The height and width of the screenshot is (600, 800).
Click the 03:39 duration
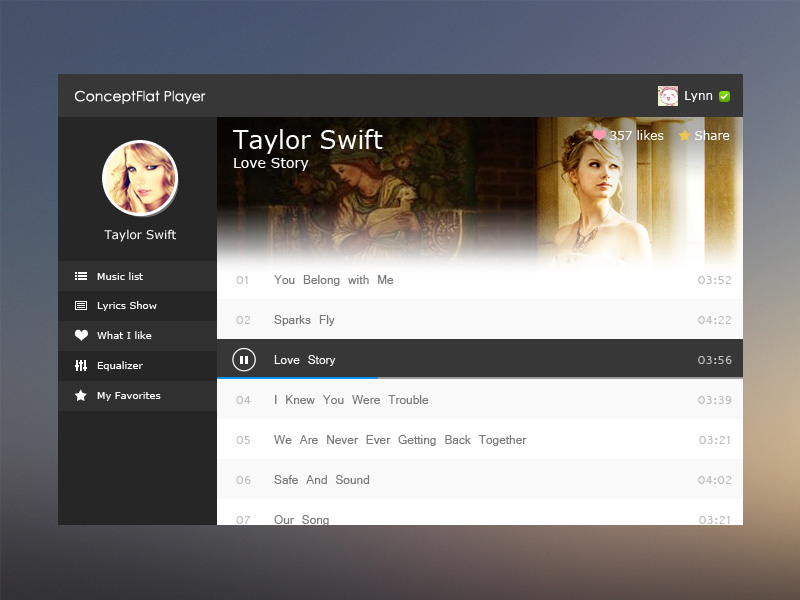pos(715,400)
